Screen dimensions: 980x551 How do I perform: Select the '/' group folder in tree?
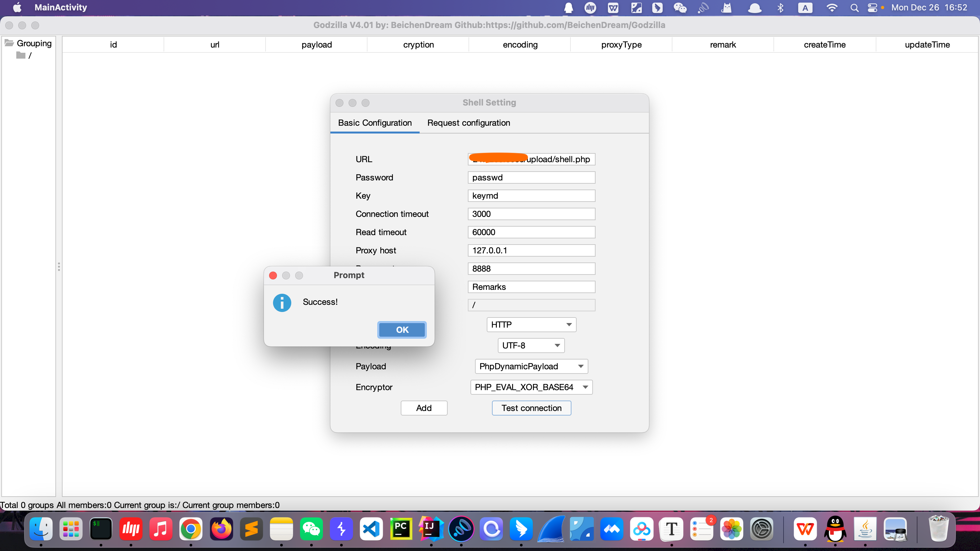click(24, 55)
